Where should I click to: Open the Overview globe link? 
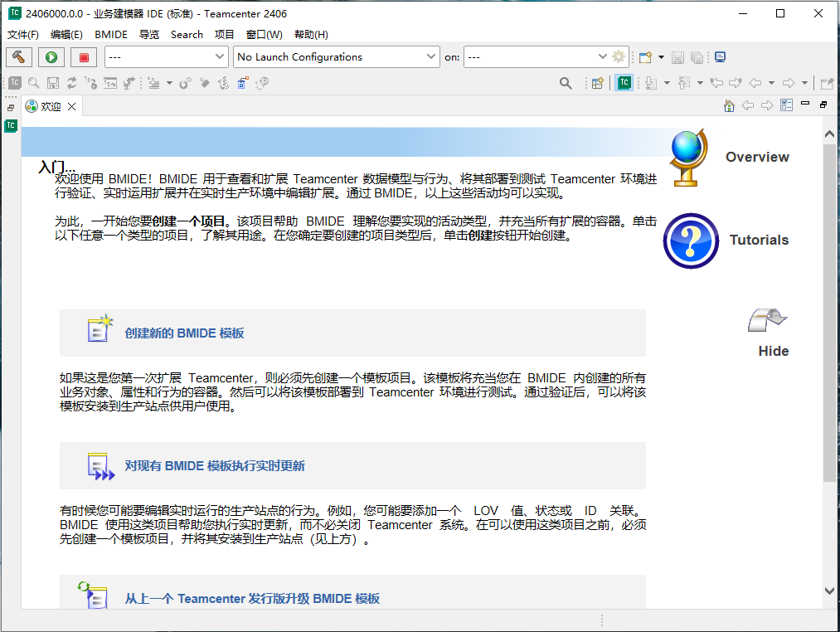coord(730,157)
